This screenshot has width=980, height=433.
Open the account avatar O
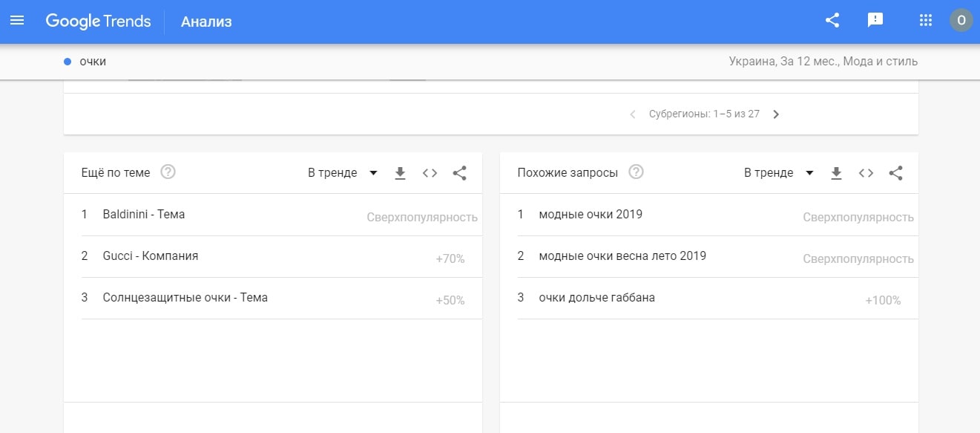tap(961, 21)
